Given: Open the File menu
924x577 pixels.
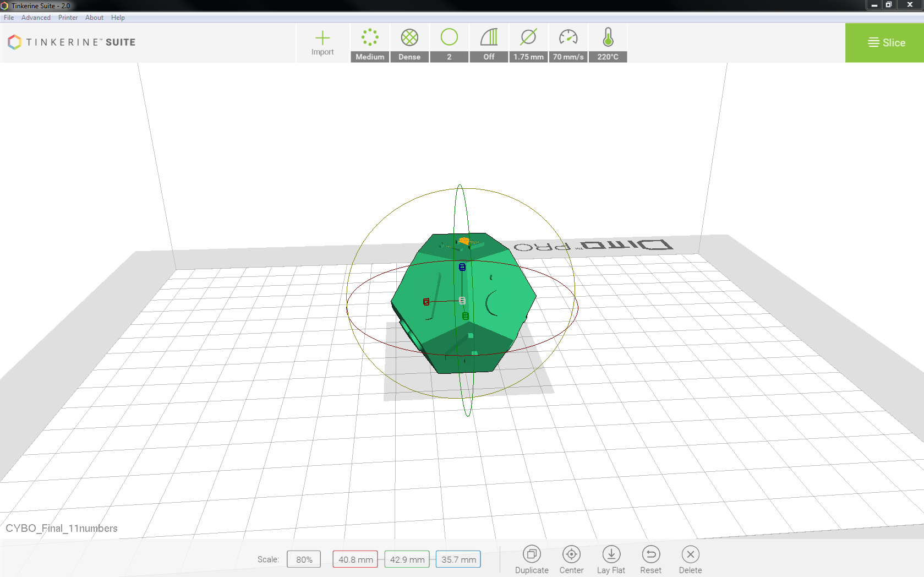Looking at the screenshot, I should [x=9, y=18].
